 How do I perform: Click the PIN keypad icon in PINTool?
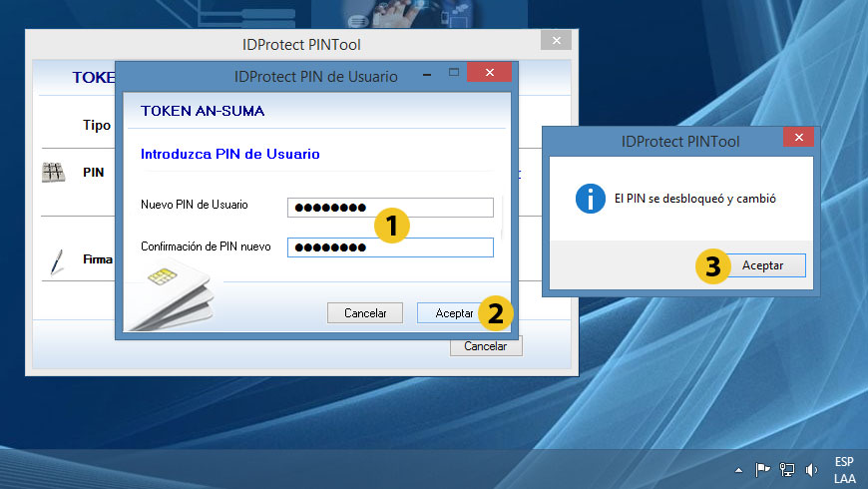(x=54, y=173)
